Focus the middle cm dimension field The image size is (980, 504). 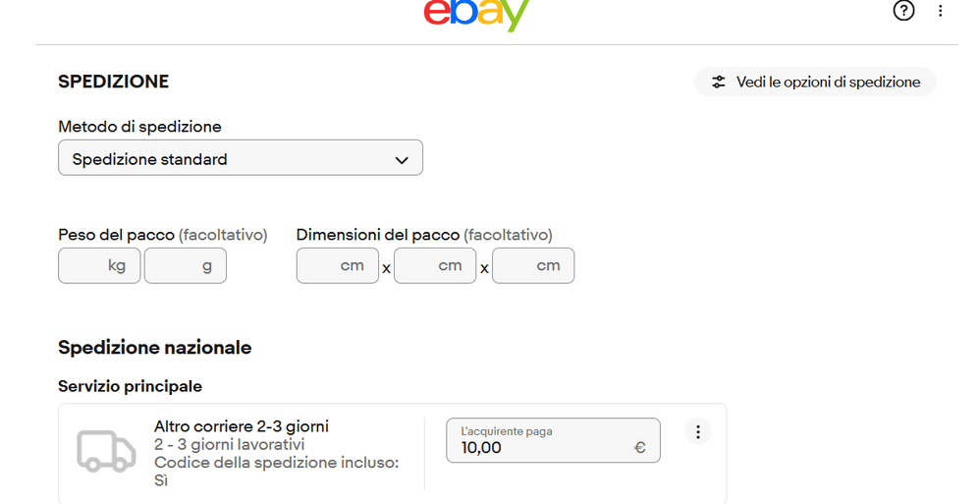click(435, 266)
